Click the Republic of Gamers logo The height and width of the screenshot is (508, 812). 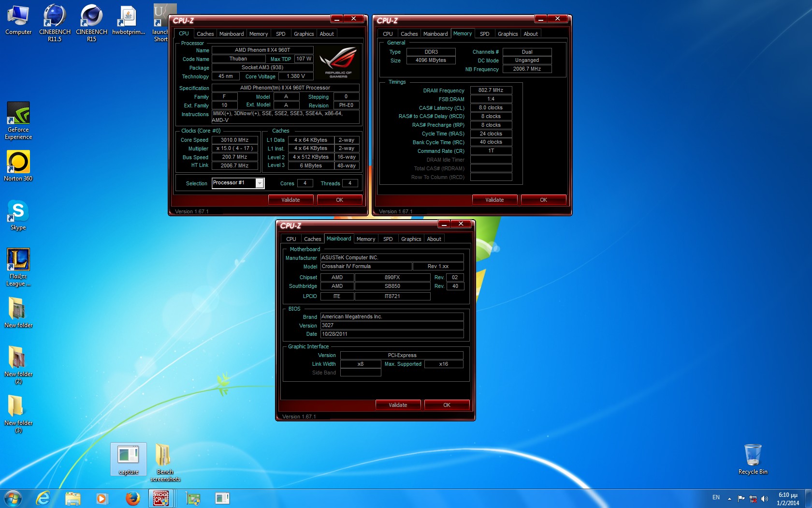tap(338, 62)
